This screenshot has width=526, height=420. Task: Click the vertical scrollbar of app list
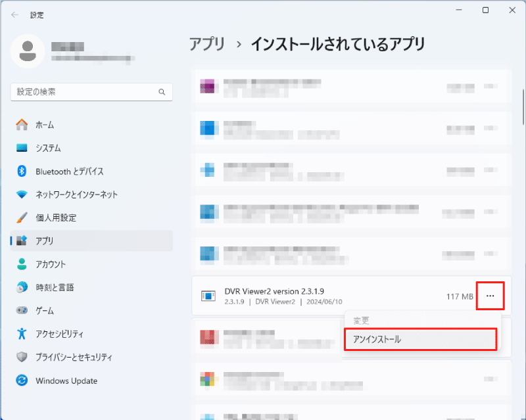[522, 105]
